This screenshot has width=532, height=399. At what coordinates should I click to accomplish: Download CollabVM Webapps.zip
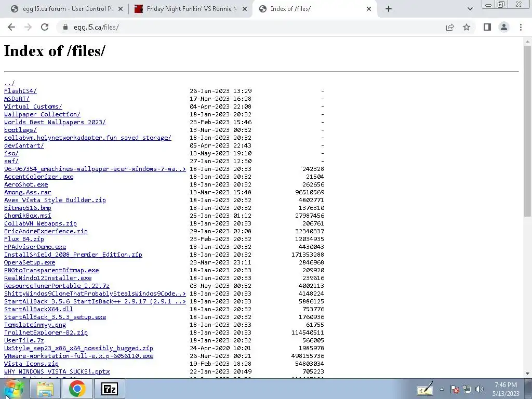pyautogui.click(x=41, y=223)
